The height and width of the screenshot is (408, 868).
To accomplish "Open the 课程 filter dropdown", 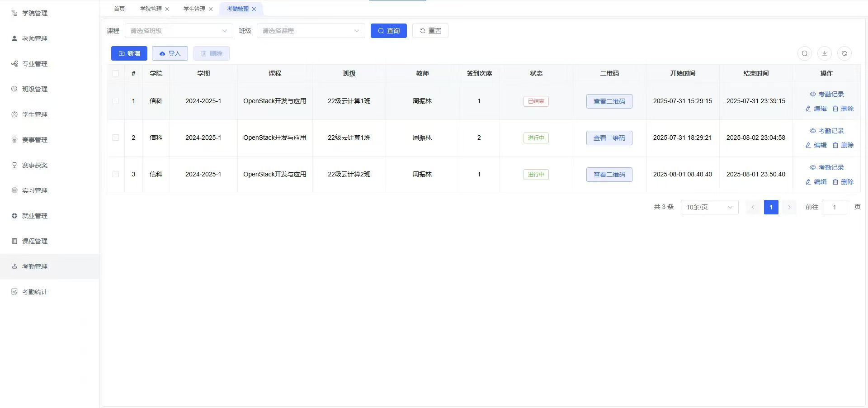I will (x=179, y=31).
